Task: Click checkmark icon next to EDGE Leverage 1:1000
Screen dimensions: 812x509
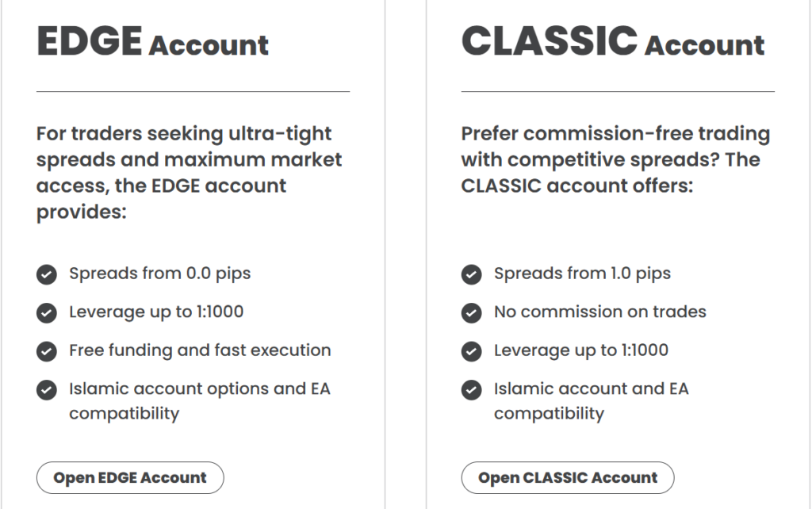Action: tap(47, 312)
